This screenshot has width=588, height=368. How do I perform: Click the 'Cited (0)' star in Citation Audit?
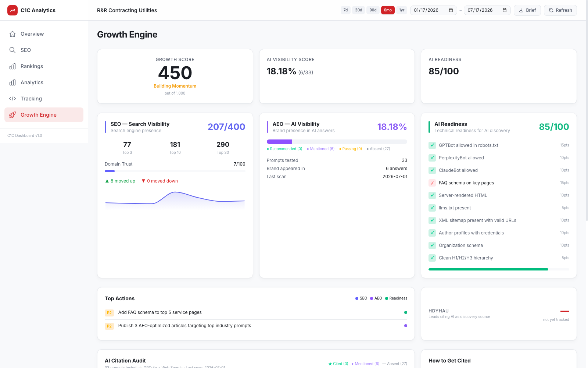click(330, 364)
